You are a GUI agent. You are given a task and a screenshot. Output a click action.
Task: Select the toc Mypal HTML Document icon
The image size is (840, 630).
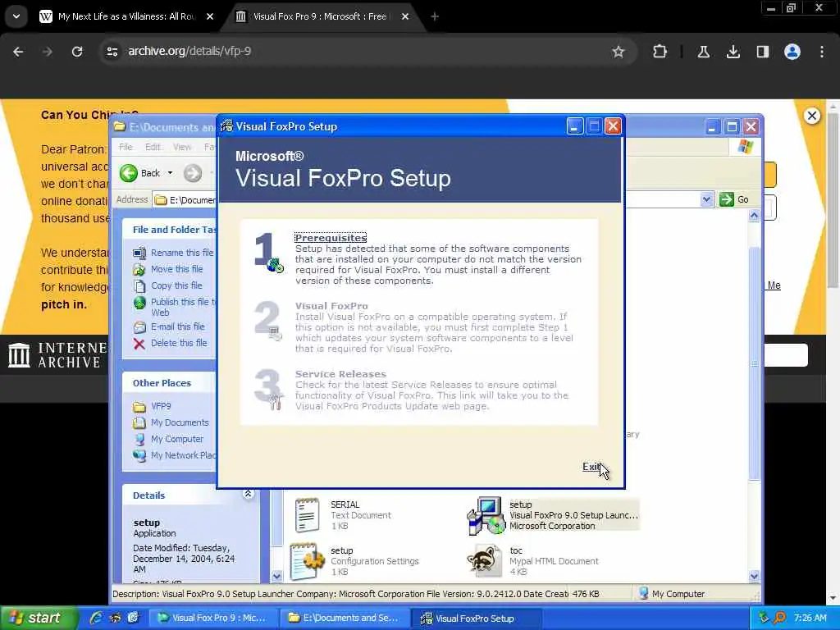[485, 561]
